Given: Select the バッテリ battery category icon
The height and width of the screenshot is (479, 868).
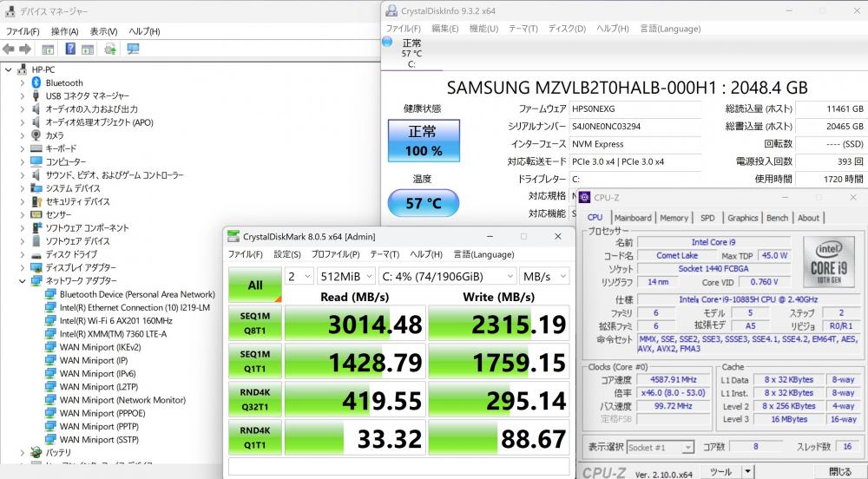Looking at the screenshot, I should coord(36,452).
